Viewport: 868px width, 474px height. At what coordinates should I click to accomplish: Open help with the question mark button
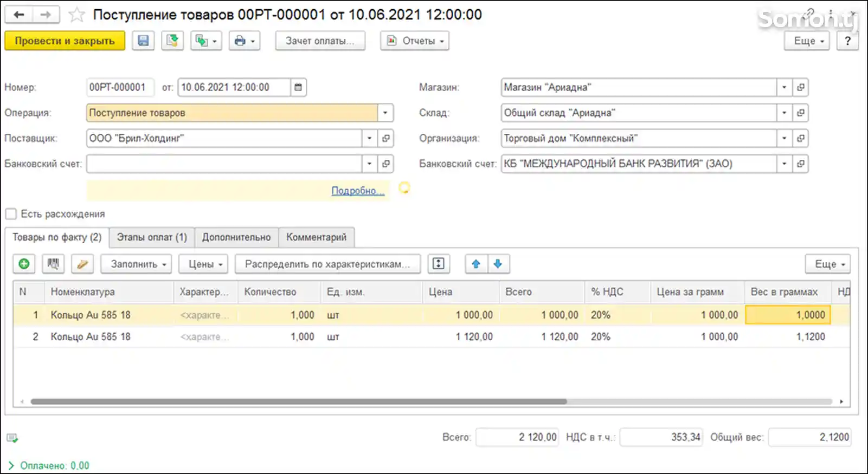coord(847,41)
